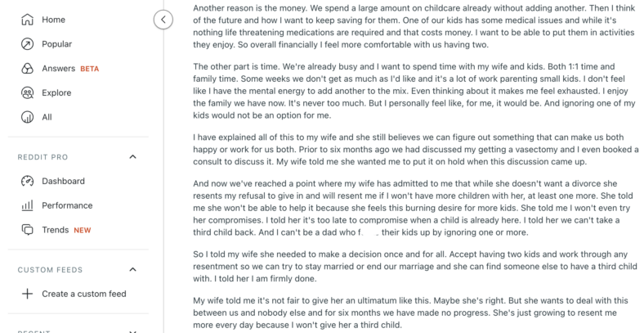Image resolution: width=644 pixels, height=333 pixels.
Task: Open the Trends icon
Action: click(27, 230)
